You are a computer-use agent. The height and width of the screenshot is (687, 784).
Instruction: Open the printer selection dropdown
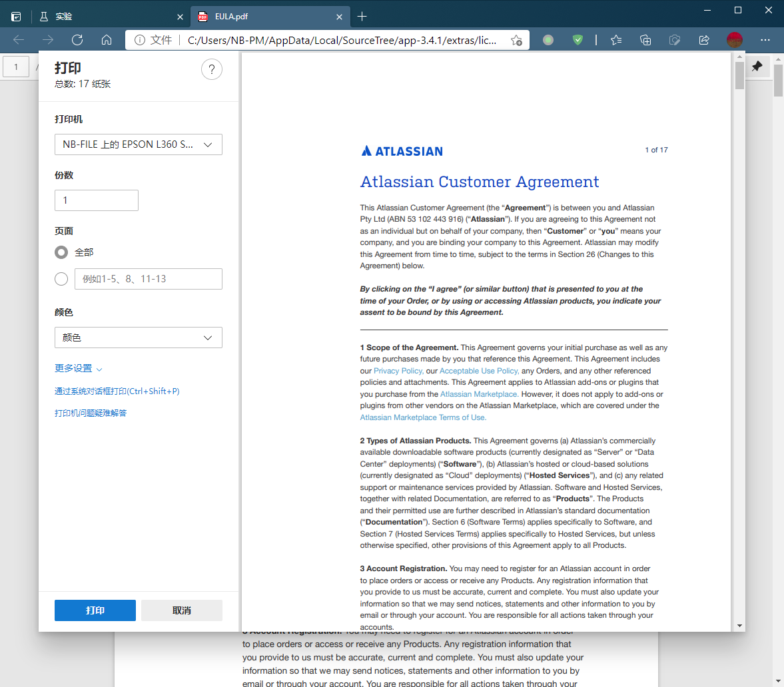click(139, 144)
